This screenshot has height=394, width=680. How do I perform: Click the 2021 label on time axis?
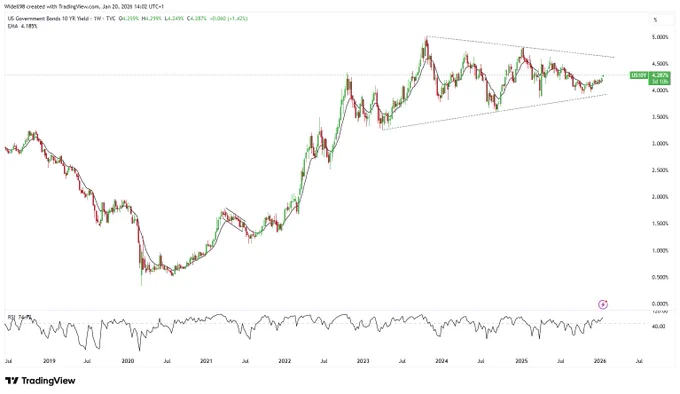[206, 361]
